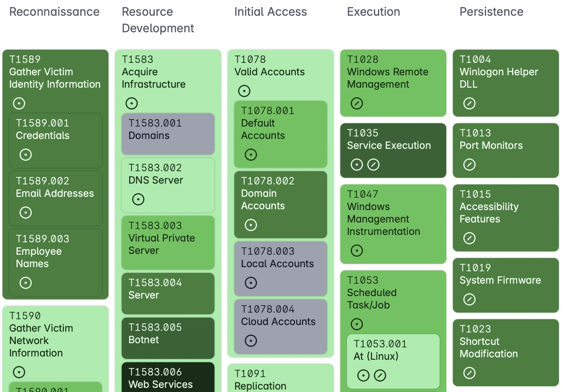The width and height of the screenshot is (563, 392).
Task: Click the slashed-circle icon under T1019 System Firmware
Action: coord(469,299)
